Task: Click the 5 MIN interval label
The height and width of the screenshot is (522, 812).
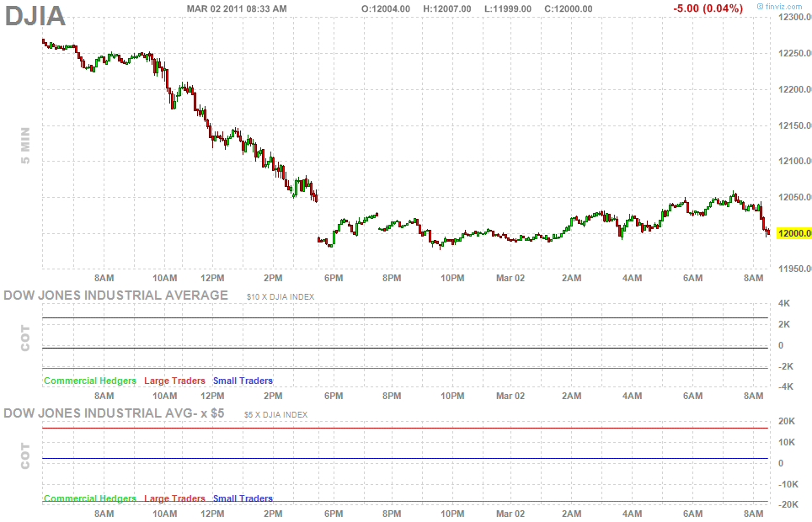Action: click(25, 146)
